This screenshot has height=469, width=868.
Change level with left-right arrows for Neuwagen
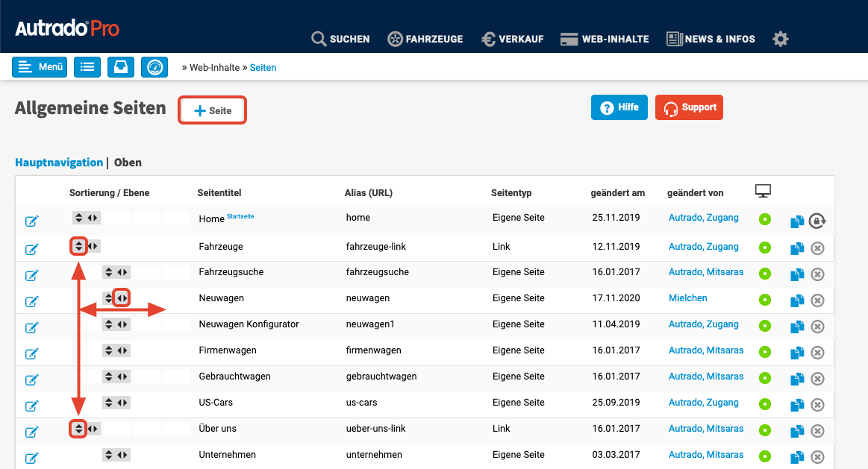(x=122, y=298)
